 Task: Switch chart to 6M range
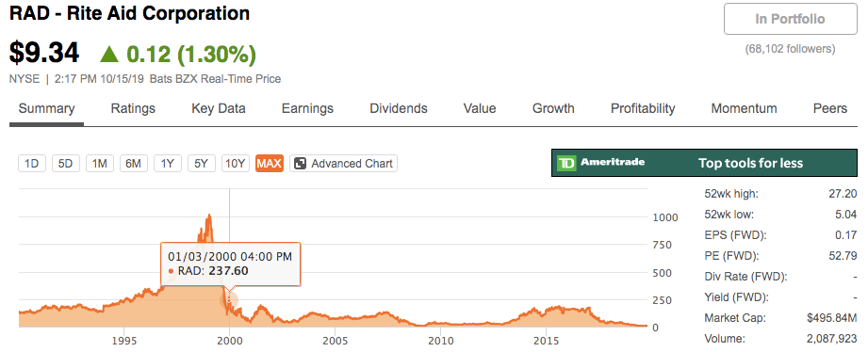(134, 164)
